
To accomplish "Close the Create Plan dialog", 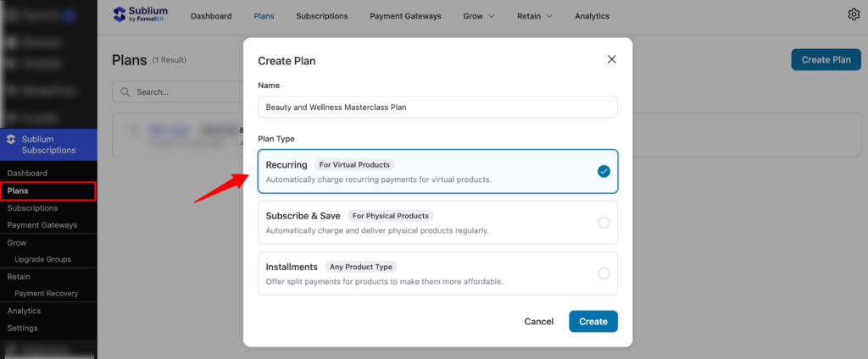I will click(612, 59).
